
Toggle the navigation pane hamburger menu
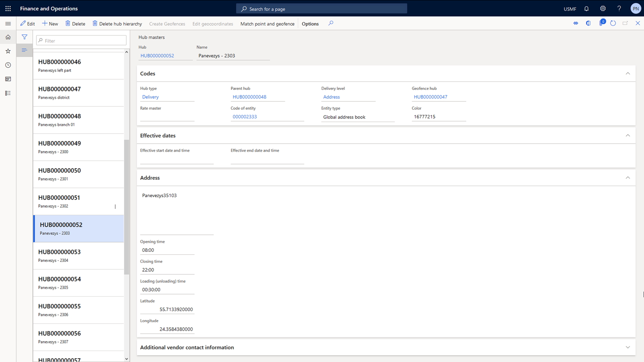click(x=8, y=24)
